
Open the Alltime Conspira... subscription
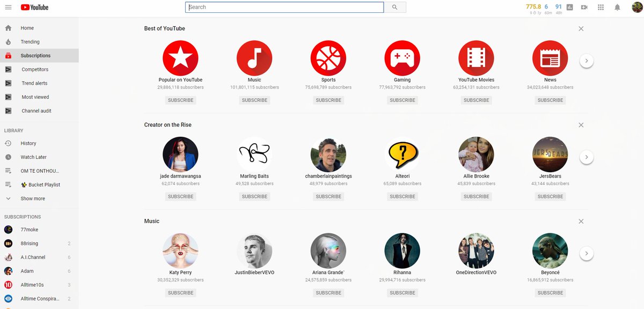(x=39, y=299)
